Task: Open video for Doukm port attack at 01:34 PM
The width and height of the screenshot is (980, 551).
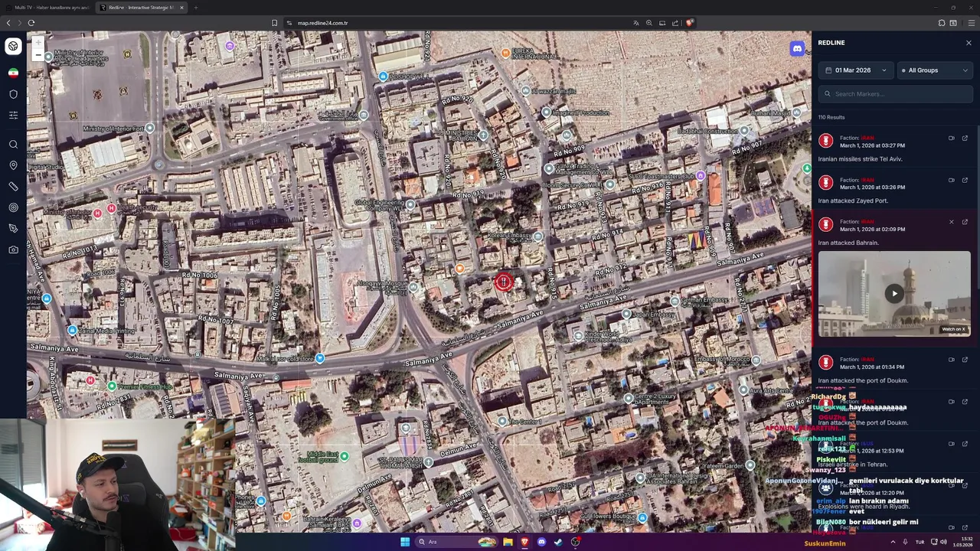Action: 952,360
